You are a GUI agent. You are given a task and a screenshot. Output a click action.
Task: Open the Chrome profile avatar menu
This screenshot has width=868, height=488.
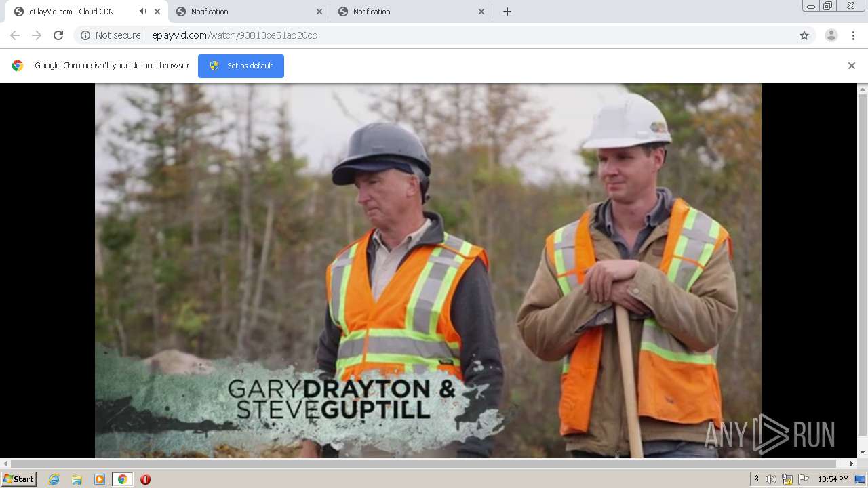(x=831, y=35)
